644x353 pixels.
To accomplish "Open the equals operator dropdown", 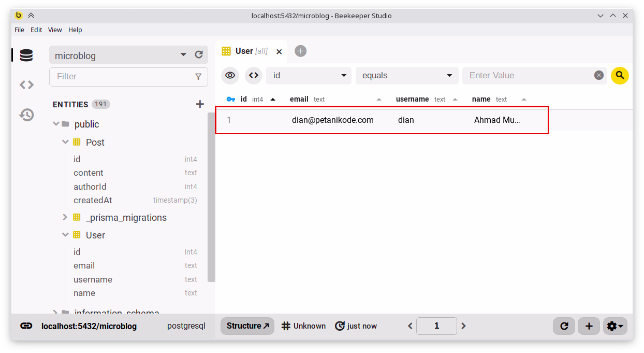I will (407, 75).
